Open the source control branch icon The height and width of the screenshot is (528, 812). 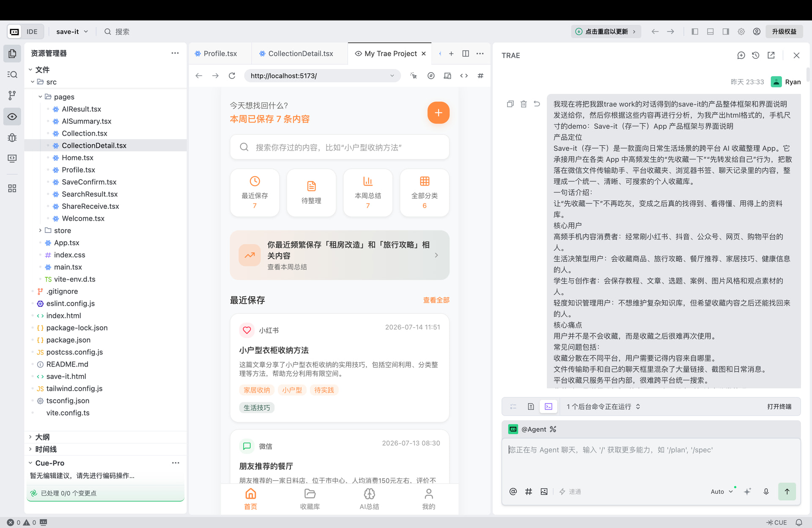pyautogui.click(x=12, y=96)
